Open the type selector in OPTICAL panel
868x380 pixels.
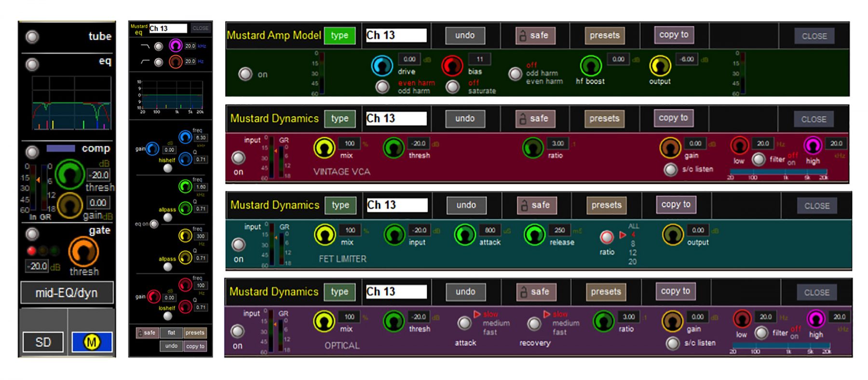tap(339, 292)
